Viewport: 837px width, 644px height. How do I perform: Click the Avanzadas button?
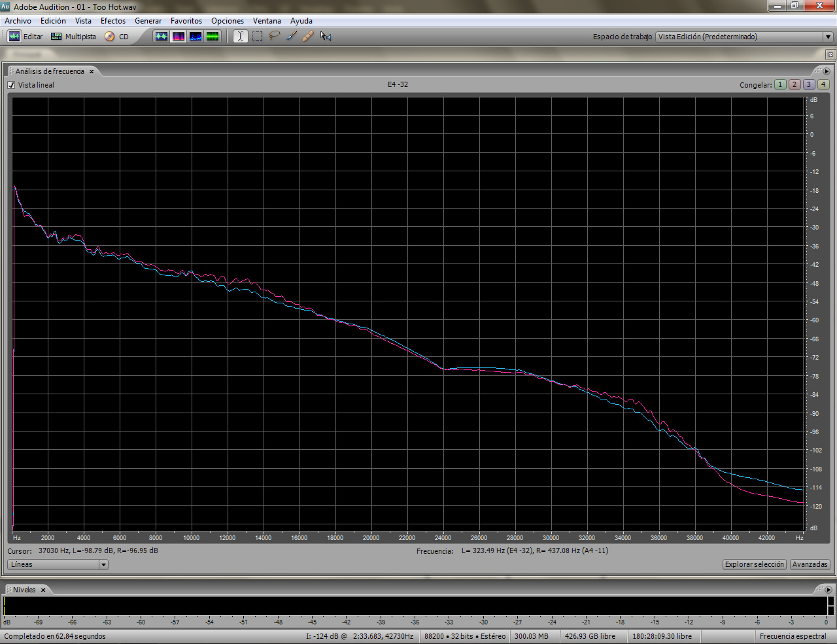coord(810,564)
